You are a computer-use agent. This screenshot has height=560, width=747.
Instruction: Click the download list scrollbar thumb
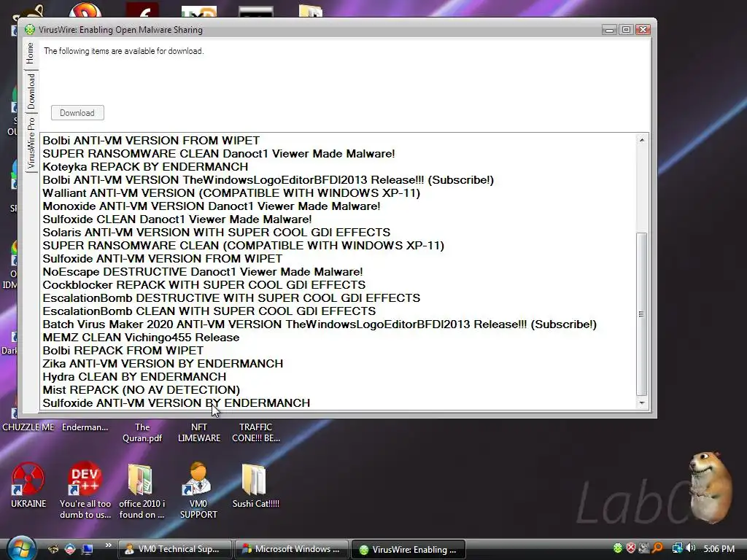coord(642,314)
